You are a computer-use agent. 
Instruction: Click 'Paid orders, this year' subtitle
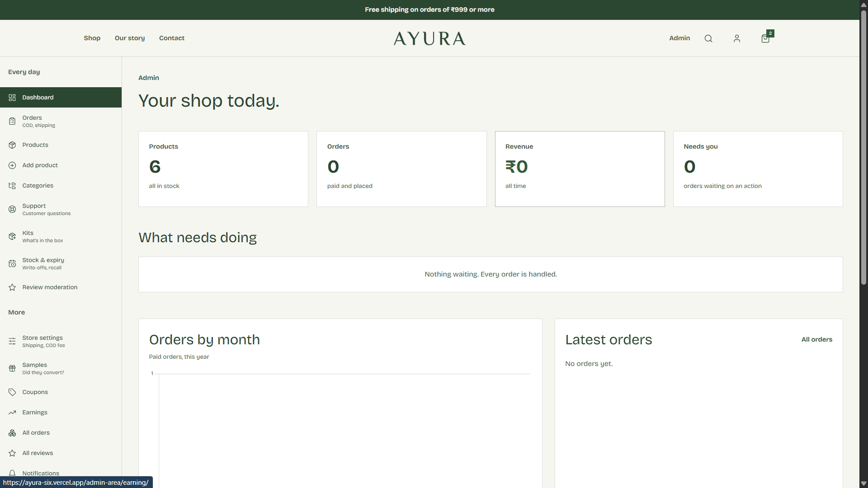point(179,357)
